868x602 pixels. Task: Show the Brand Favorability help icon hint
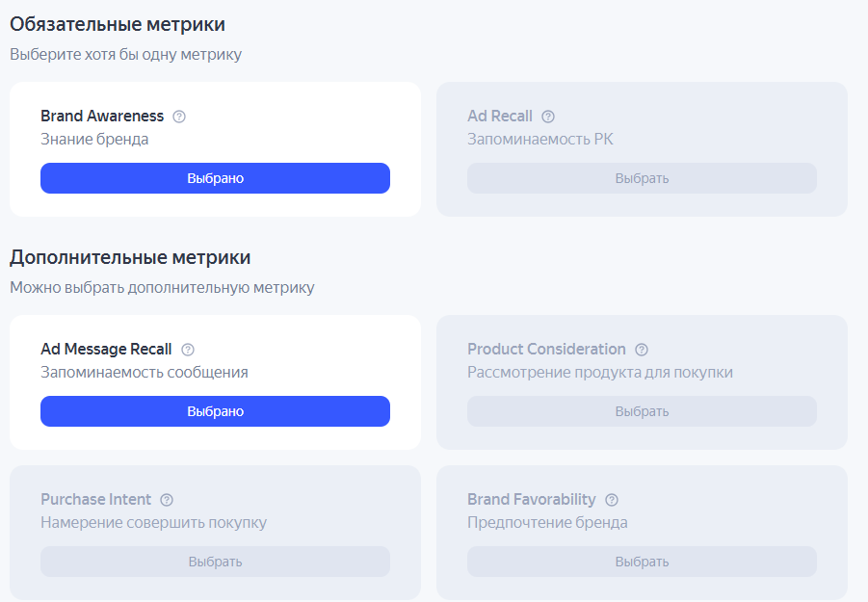(612, 500)
